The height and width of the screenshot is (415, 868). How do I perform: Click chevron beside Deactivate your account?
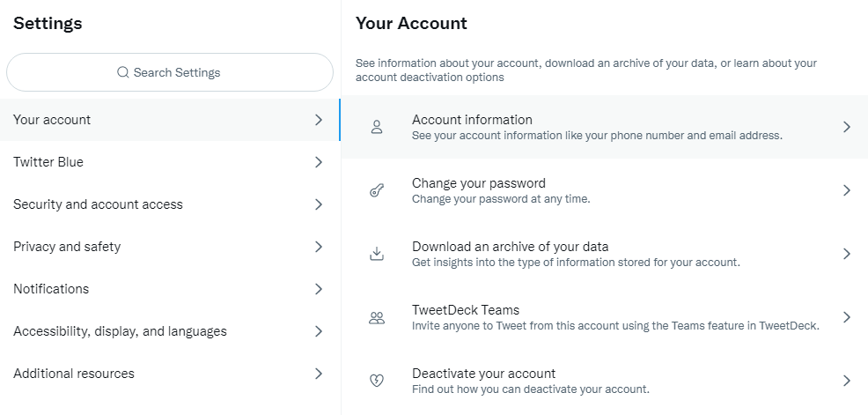pyautogui.click(x=847, y=381)
